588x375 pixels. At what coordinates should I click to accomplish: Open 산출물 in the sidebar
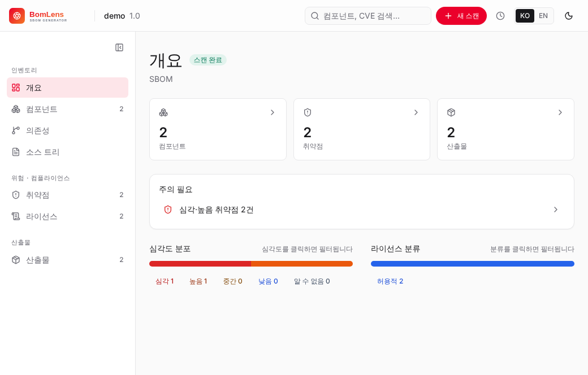point(67,260)
